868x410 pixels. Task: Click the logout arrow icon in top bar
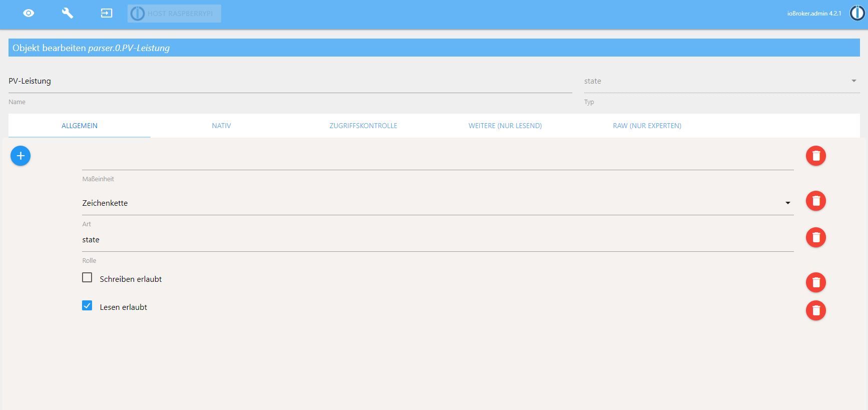pyautogui.click(x=107, y=13)
